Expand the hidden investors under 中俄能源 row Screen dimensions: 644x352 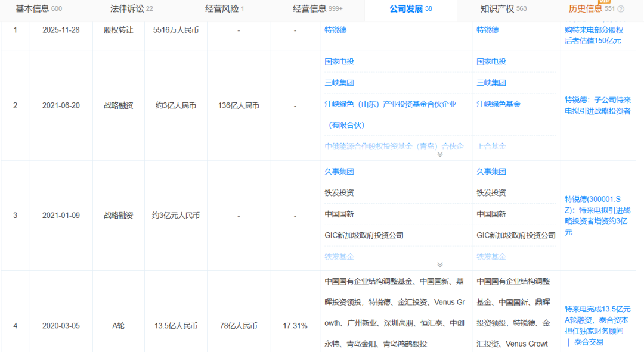pyautogui.click(x=440, y=153)
